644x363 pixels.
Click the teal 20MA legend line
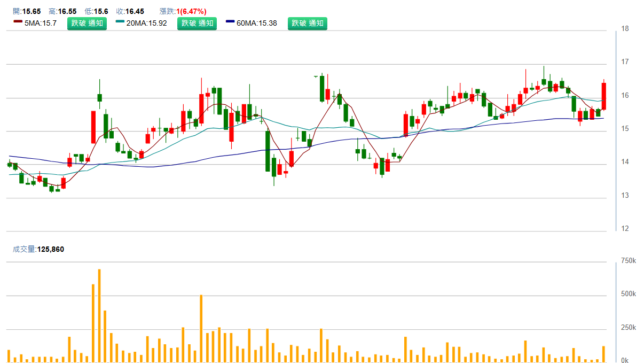[x=120, y=22]
